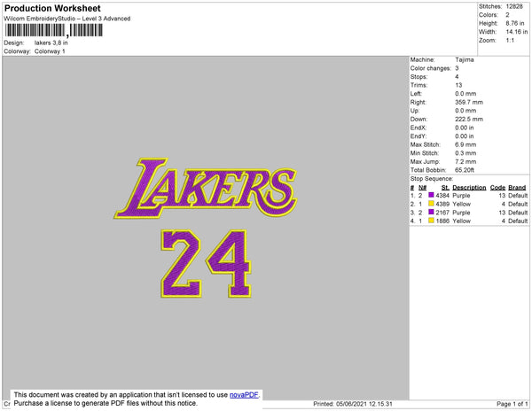
Task: Click the Code column header
Action: click(x=497, y=188)
